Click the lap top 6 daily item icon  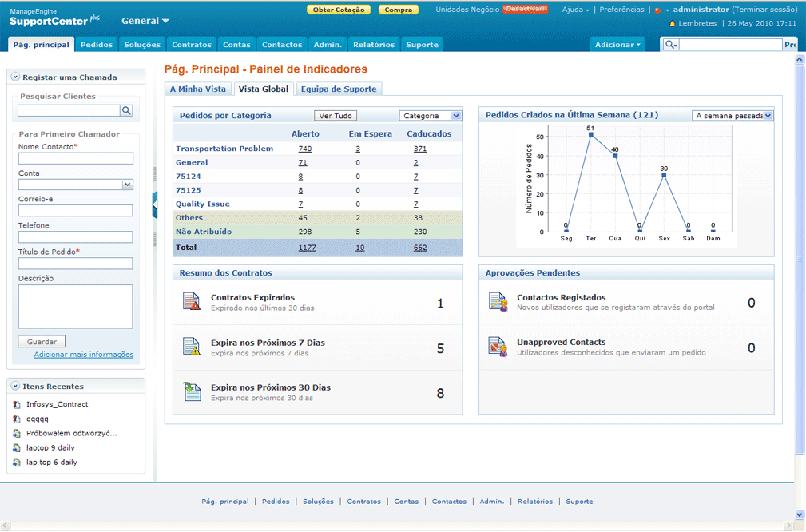[17, 463]
